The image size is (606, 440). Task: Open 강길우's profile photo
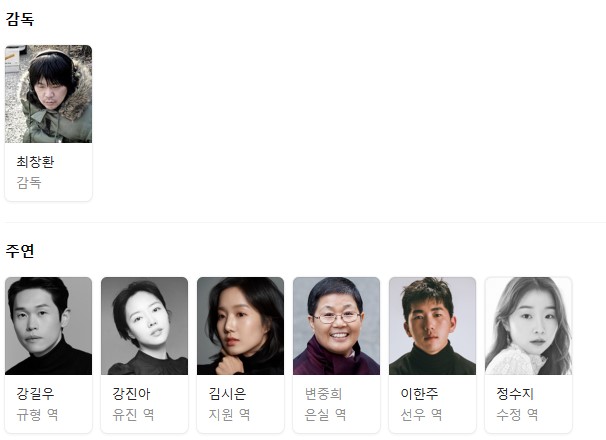[x=48, y=326]
